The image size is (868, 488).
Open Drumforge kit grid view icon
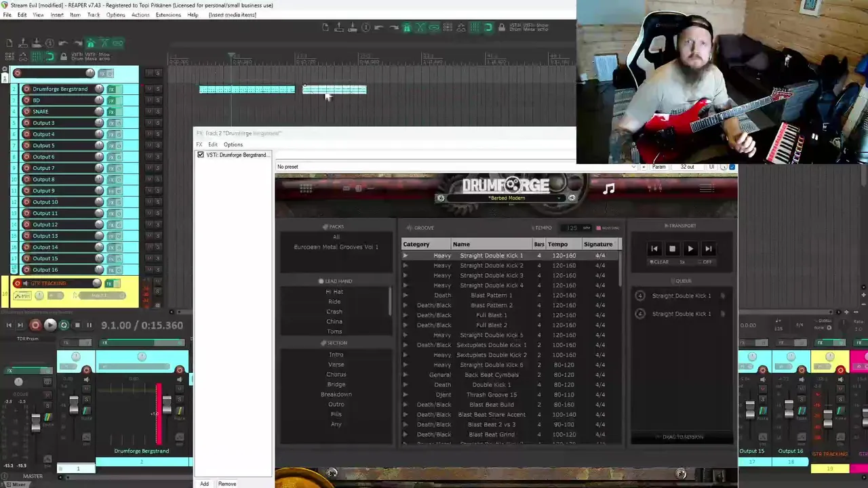click(x=306, y=188)
